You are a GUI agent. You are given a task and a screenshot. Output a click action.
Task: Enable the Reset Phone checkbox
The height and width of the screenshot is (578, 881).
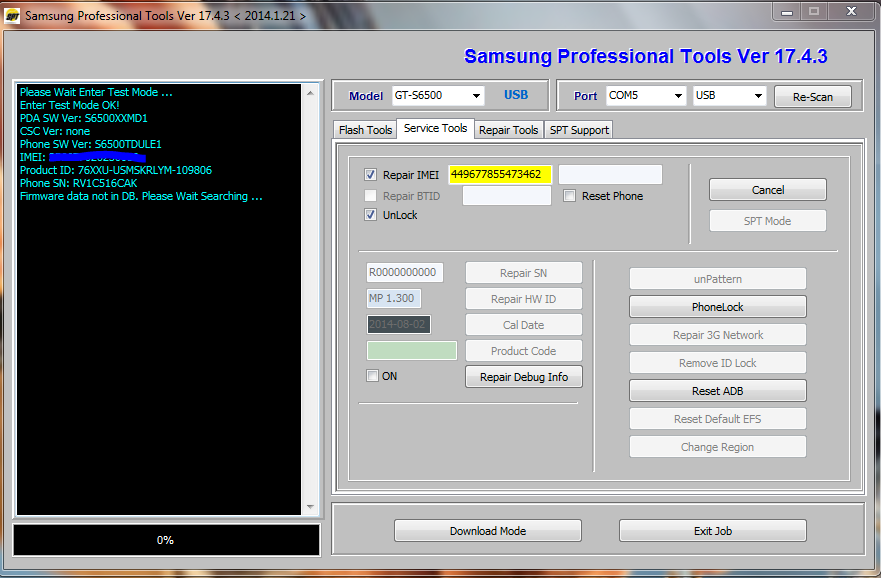point(569,195)
